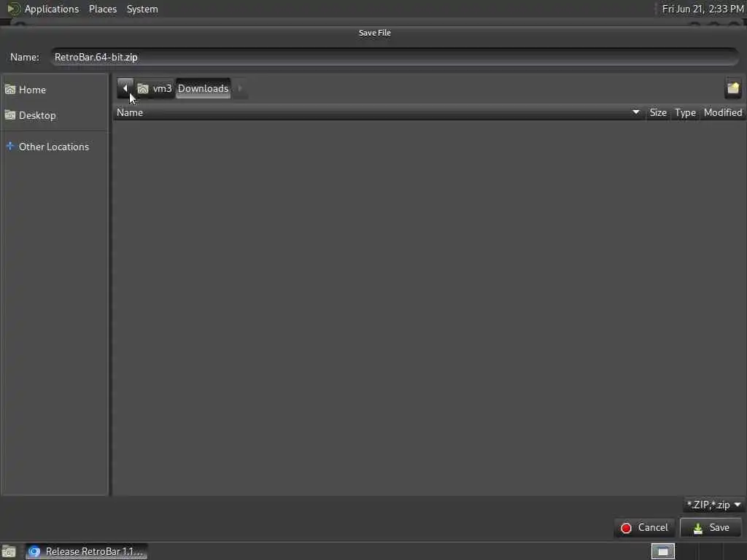Click the distro logo icon next to Applications
Viewport: 747px width, 560px height.
[13, 9]
